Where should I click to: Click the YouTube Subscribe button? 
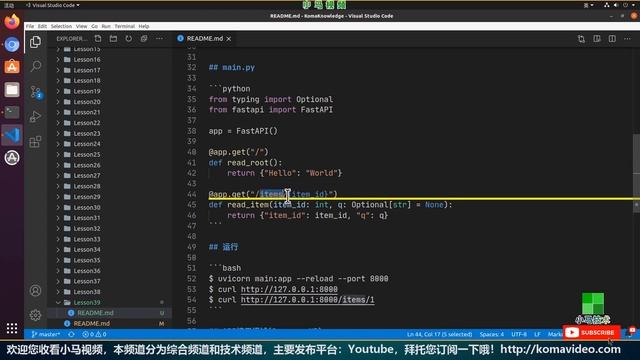(x=591, y=333)
